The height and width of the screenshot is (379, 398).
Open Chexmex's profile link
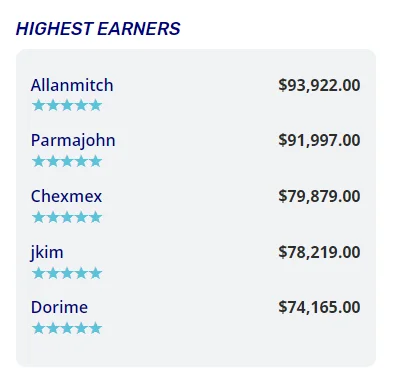pyautogui.click(x=66, y=196)
